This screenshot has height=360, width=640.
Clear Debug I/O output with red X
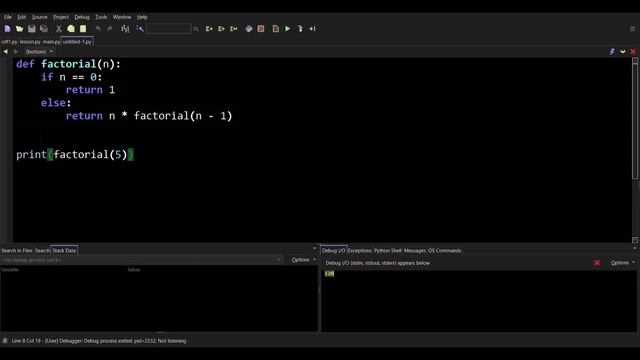597,263
